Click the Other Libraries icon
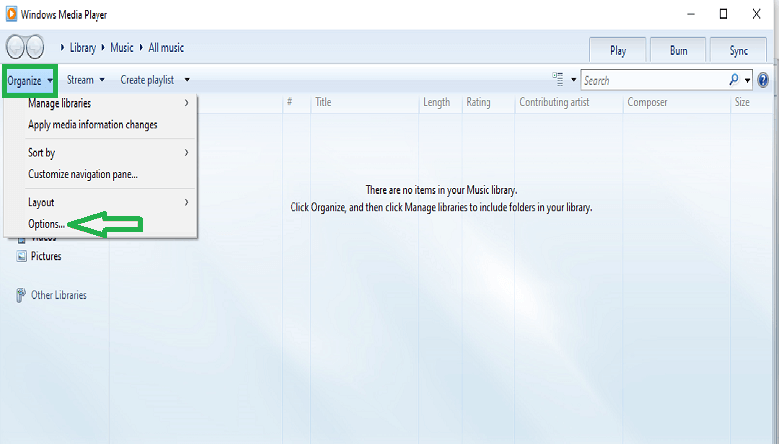The height and width of the screenshot is (444, 779). tap(21, 295)
